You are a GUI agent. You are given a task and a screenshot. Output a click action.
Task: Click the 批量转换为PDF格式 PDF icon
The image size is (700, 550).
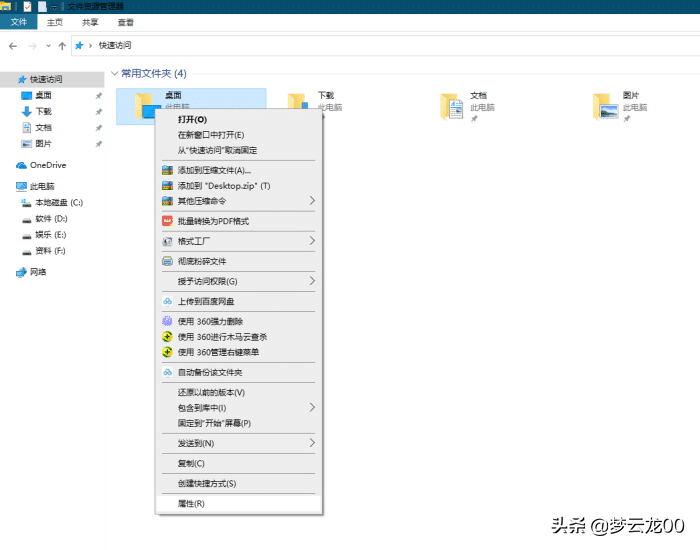click(167, 221)
